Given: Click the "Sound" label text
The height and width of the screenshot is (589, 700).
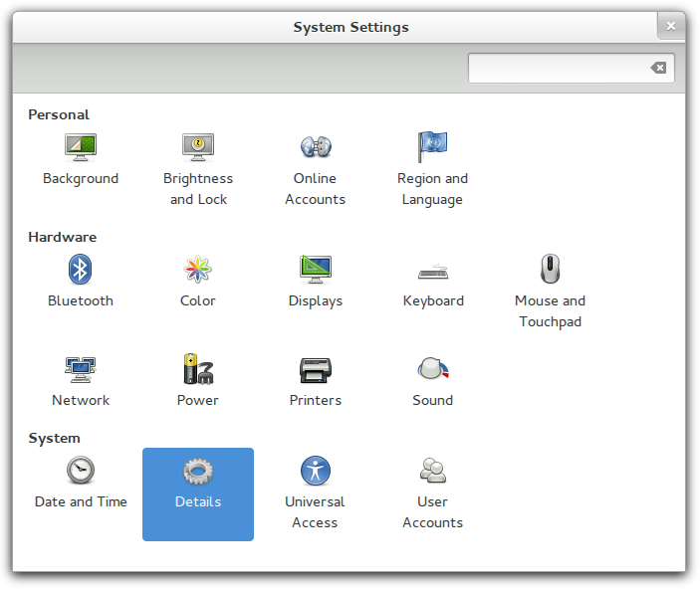Looking at the screenshot, I should tap(432, 400).
